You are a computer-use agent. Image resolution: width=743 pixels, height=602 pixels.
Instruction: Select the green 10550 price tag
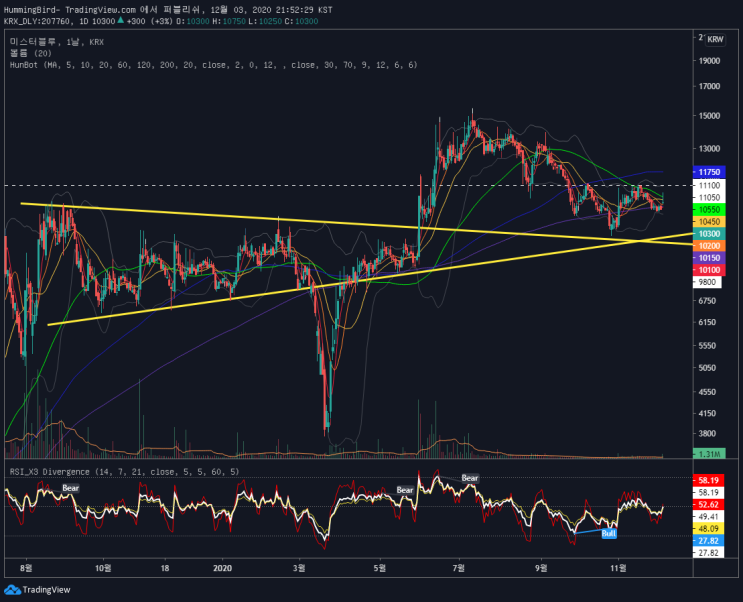coord(709,210)
